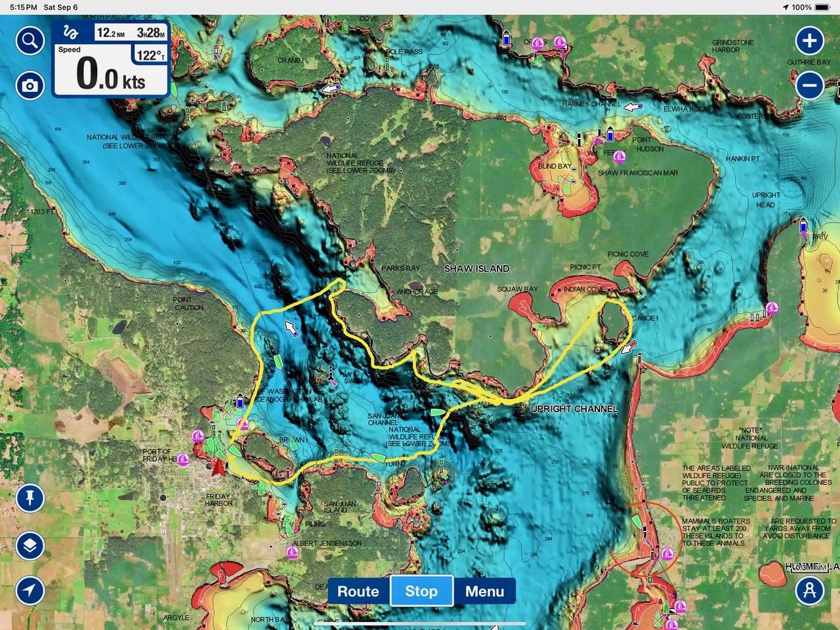Open magenta marina icon near Shaw Franciscan Mar
This screenshot has width=840, height=630.
coord(619,156)
